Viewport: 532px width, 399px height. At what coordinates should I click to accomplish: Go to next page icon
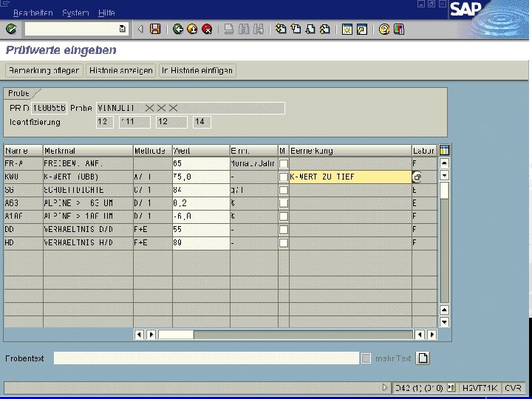[x=310, y=29]
